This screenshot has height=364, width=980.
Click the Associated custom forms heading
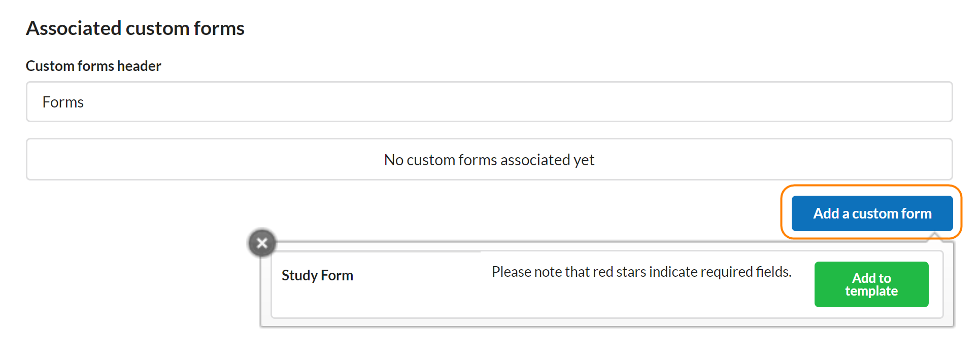pyautogui.click(x=135, y=28)
